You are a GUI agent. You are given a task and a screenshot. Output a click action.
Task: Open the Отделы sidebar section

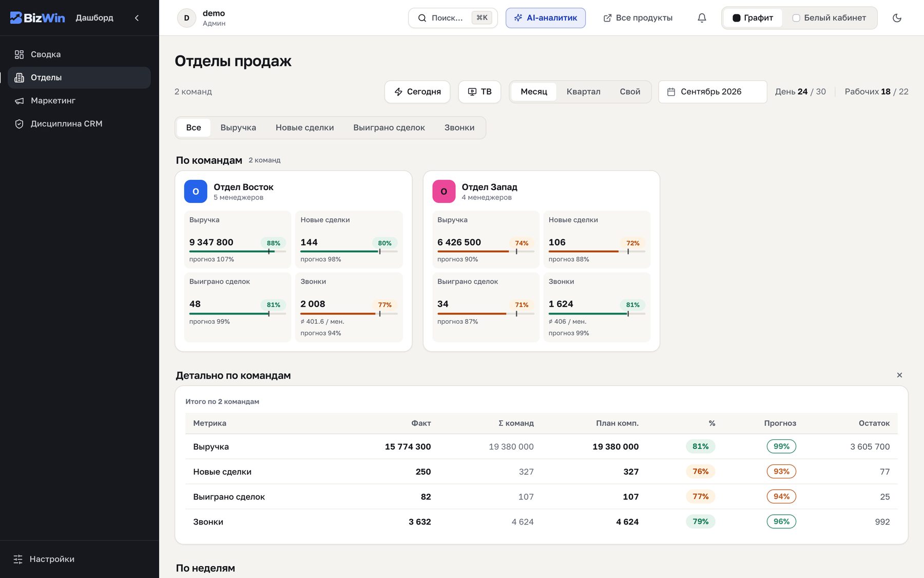tap(79, 78)
